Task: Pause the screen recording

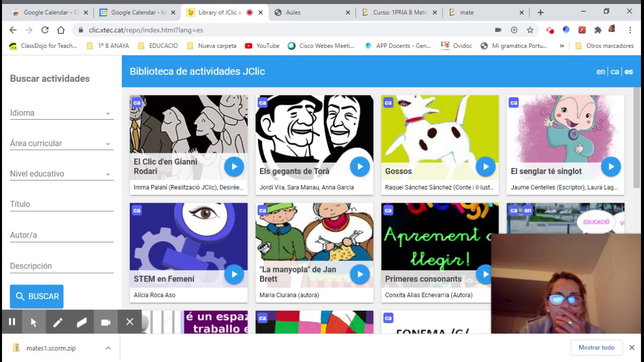Action: (x=12, y=322)
